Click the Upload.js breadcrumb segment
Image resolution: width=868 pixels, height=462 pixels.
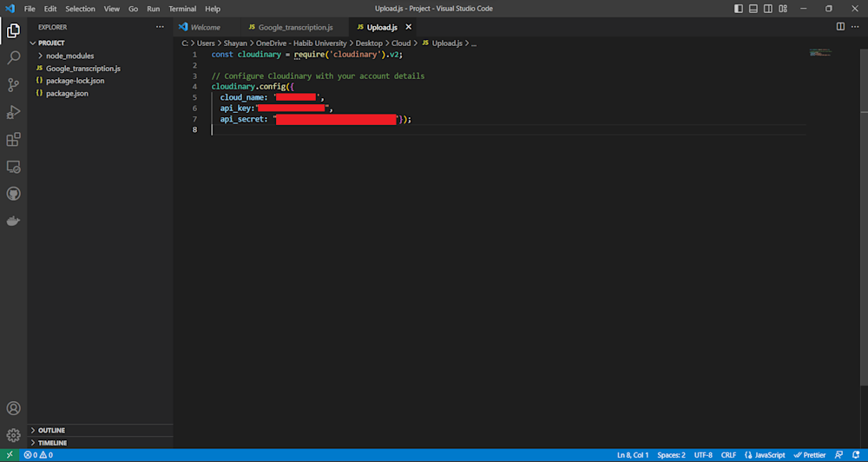coord(443,43)
